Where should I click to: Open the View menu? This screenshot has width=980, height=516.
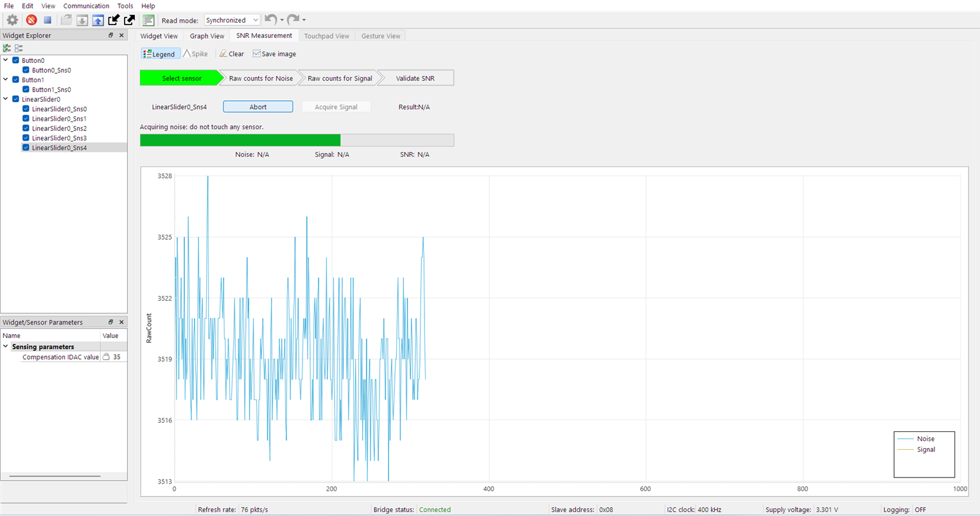(48, 6)
